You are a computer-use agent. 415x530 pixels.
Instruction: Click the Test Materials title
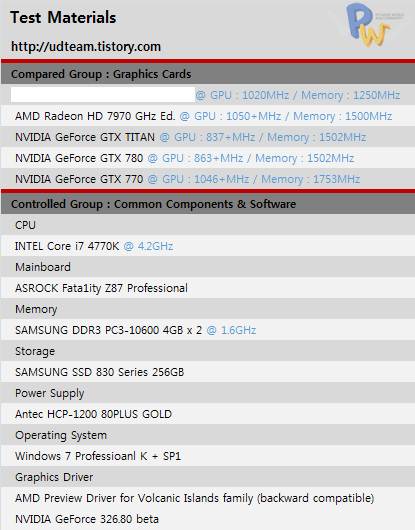[x=63, y=18]
